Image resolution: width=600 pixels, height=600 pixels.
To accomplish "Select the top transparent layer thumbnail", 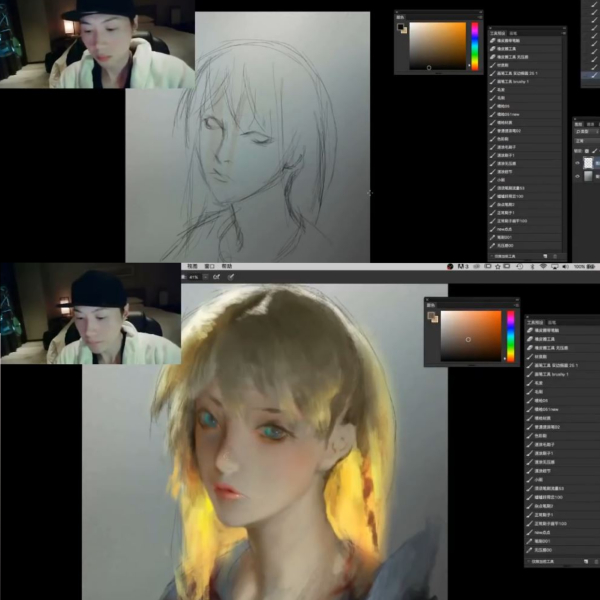I will (588, 163).
